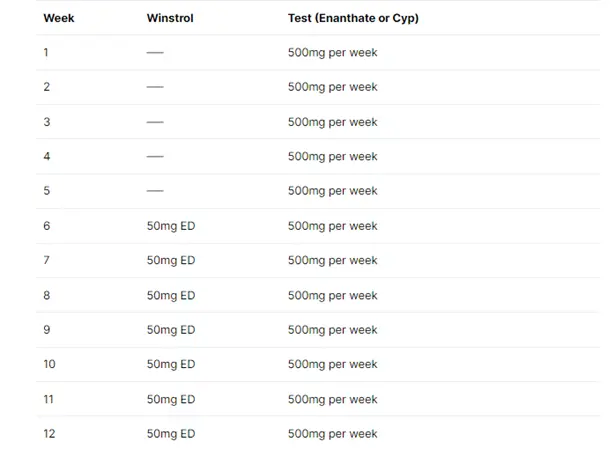Viewport: 615px width, 464px height.
Task: Click the Winstrol dash in week 1
Action: tap(155, 53)
